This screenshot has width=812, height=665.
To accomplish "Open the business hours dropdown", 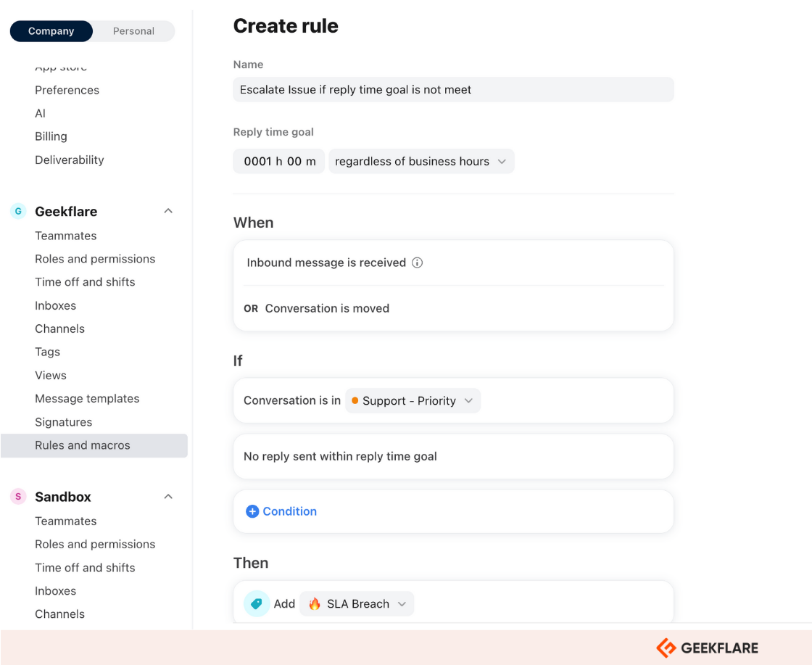I will [x=421, y=162].
